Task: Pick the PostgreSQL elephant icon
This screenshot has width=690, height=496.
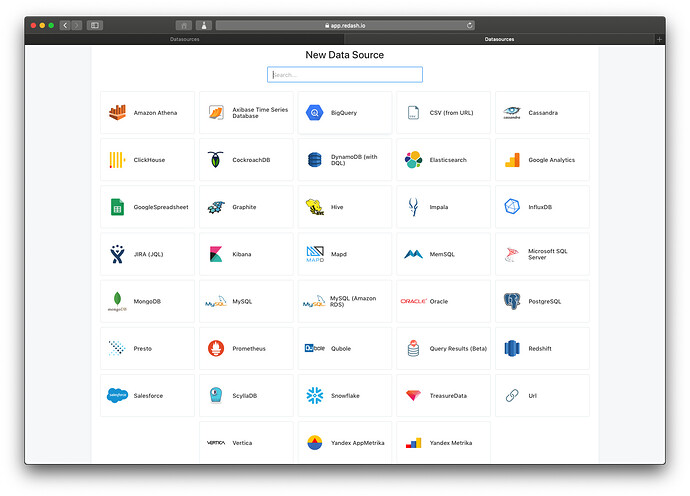Action: pyautogui.click(x=512, y=301)
